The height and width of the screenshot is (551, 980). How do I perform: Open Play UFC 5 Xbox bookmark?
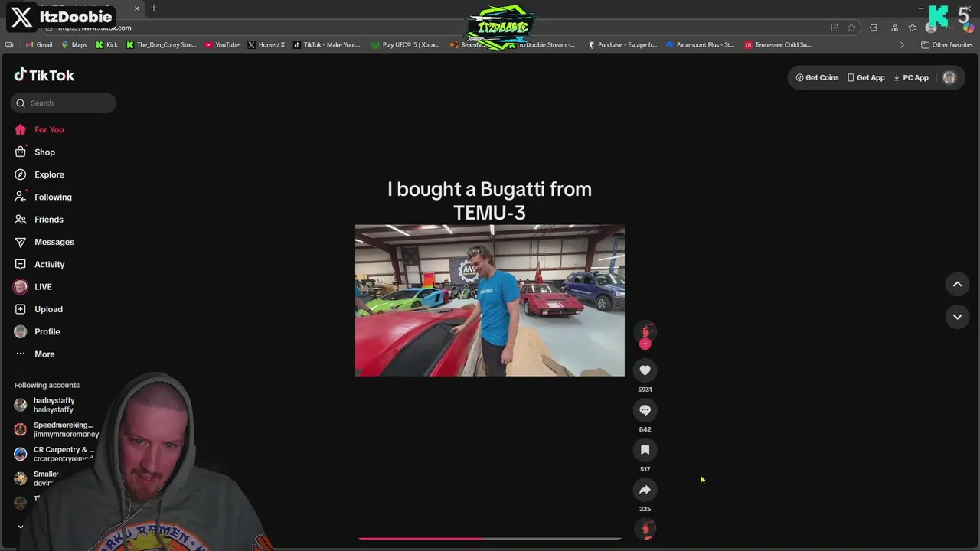click(x=406, y=44)
